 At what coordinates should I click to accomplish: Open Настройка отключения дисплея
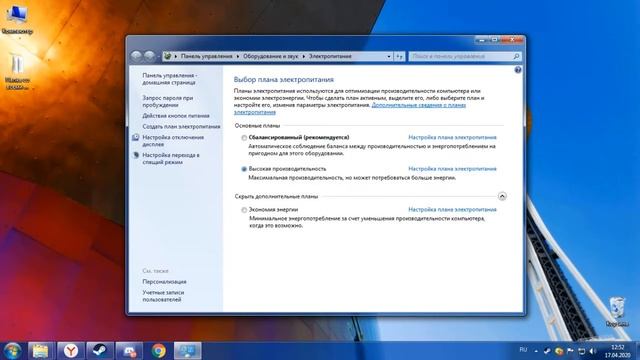point(173,141)
